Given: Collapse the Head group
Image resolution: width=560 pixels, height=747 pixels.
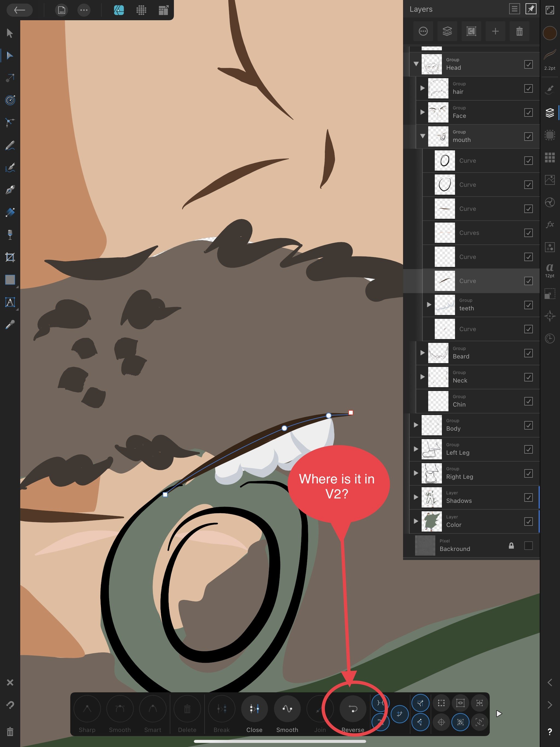Looking at the screenshot, I should tap(416, 64).
